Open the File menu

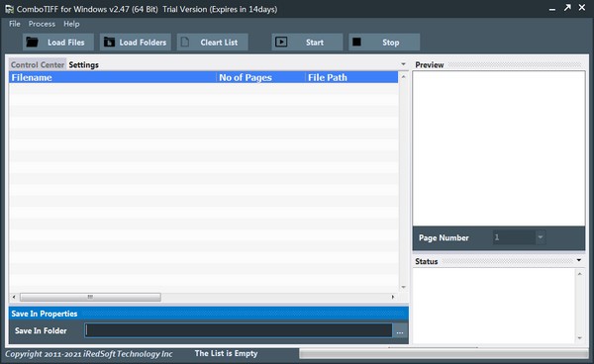[x=15, y=24]
